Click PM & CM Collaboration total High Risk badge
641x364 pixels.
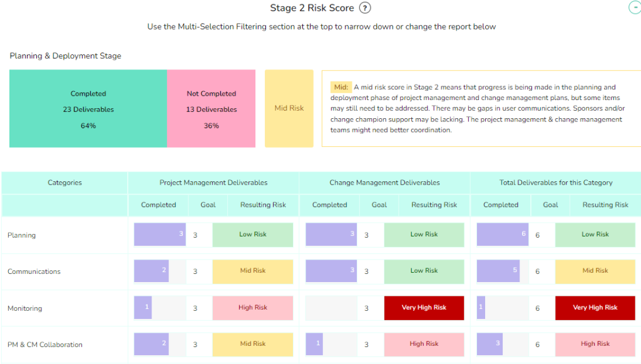pos(595,344)
